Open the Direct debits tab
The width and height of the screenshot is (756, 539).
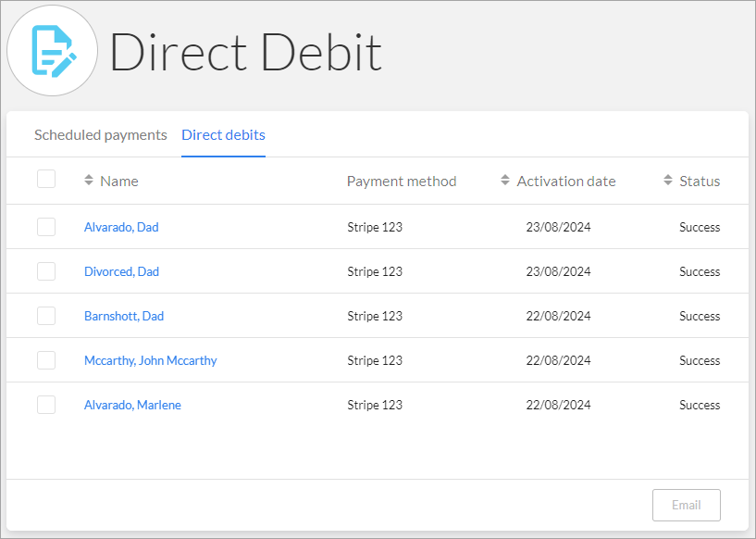(223, 134)
